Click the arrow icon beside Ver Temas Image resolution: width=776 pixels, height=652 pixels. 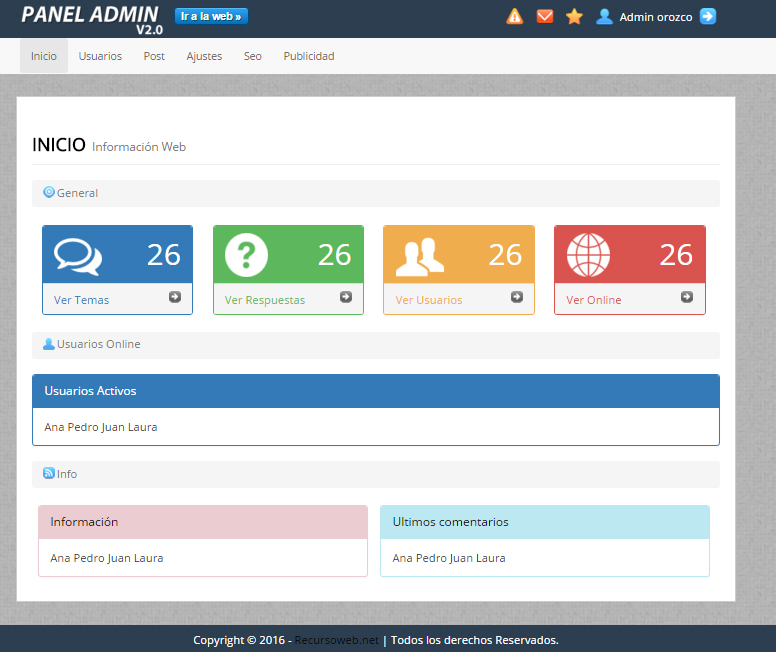point(175,297)
